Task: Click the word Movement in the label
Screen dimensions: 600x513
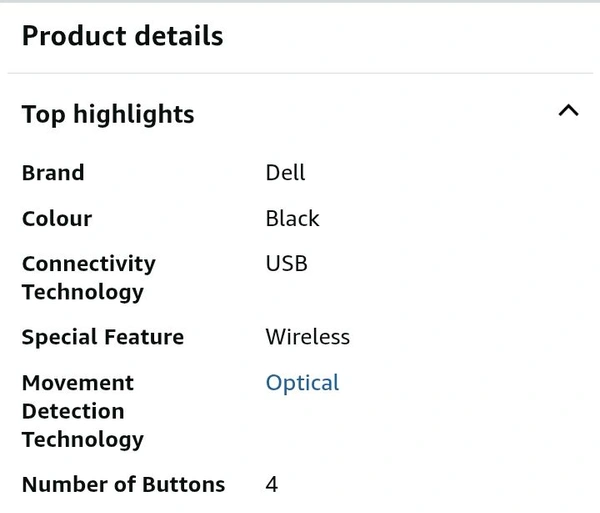Action: [78, 383]
